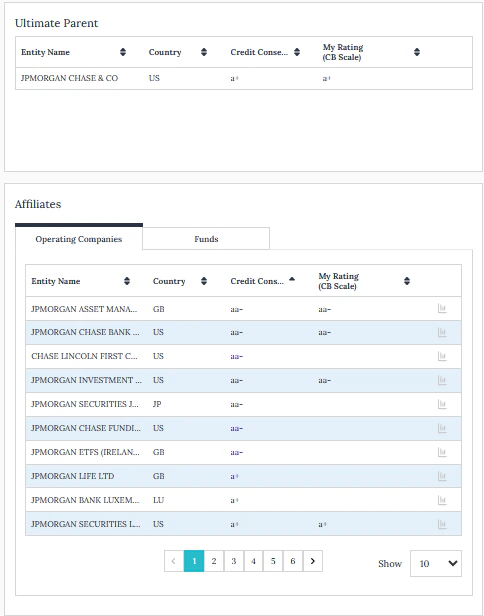Switch to the Funds tab
The height and width of the screenshot is (616, 484).
tap(206, 238)
